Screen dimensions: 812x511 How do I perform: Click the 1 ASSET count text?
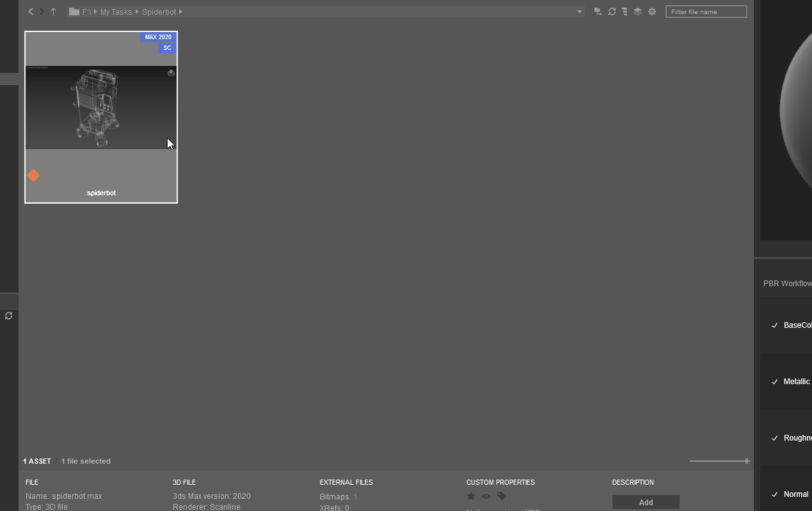(37, 461)
